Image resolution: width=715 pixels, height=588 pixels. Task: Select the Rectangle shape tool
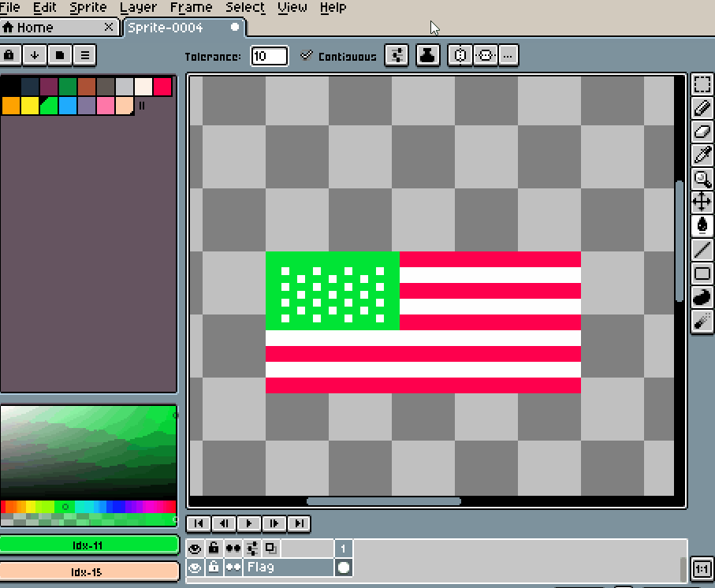[x=702, y=274]
